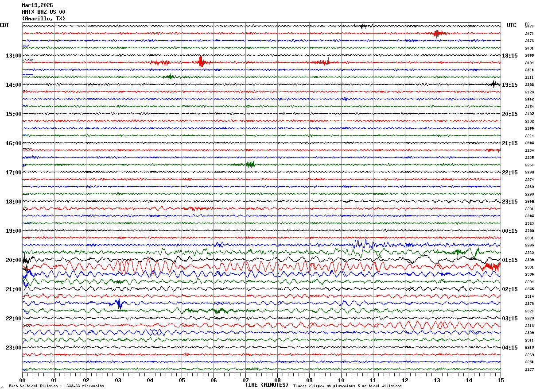Select minute 07 on the time axis
The height and width of the screenshot is (392, 536).
[x=245, y=380]
